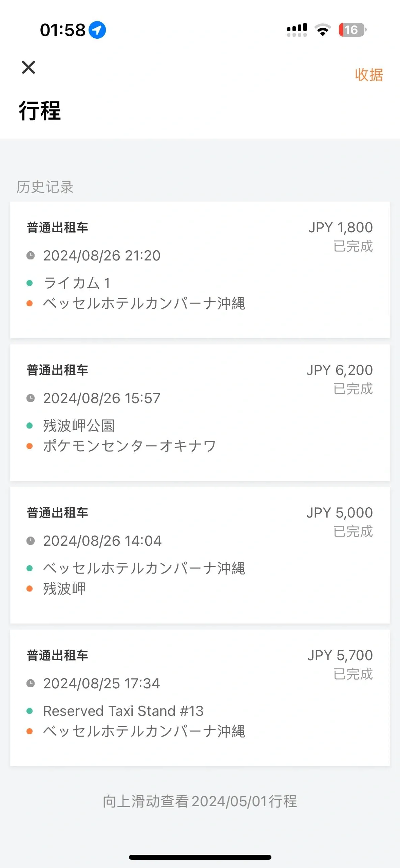This screenshot has width=400, height=868.
Task: Tap the battery indicator showing 16
Action: (352, 30)
